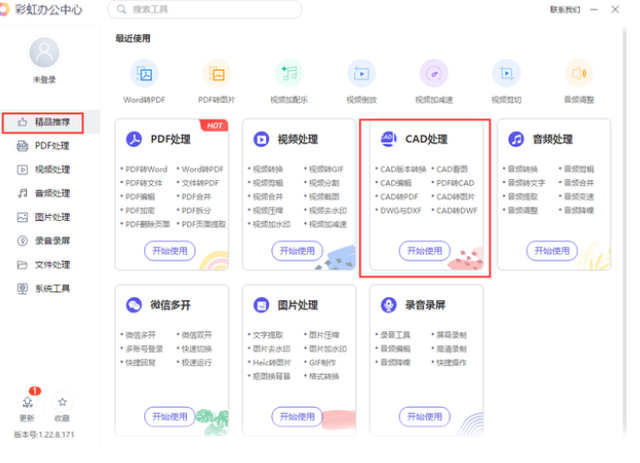
Task: Click the CAD处理 card icon
Action: 389,139
